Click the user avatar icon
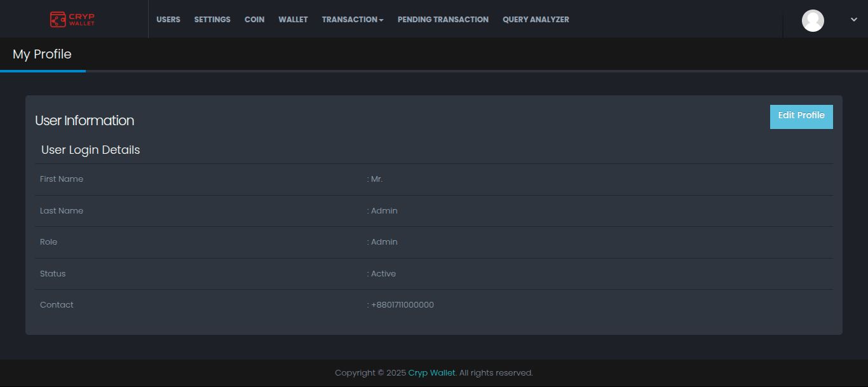Viewport: 868px width, 387px height. pyautogui.click(x=813, y=20)
